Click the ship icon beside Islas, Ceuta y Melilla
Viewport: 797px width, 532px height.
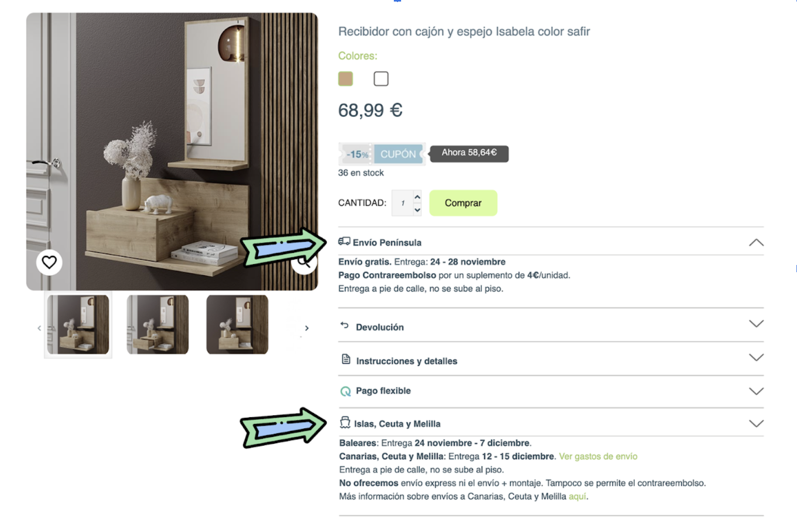[345, 423]
